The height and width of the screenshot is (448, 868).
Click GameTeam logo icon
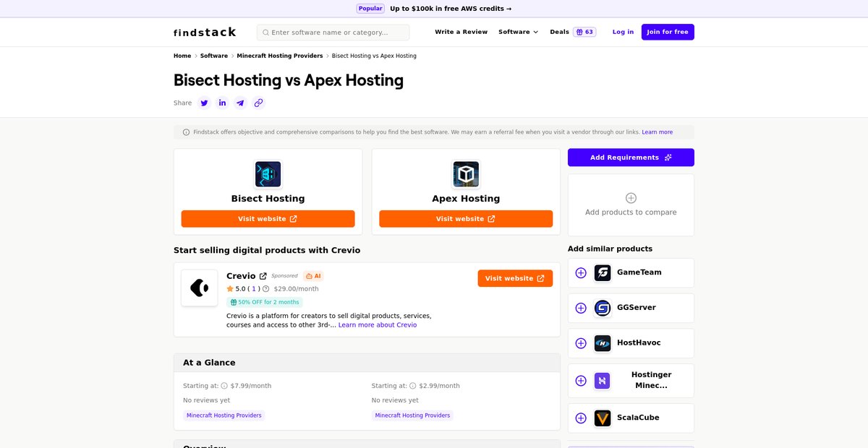point(603,272)
